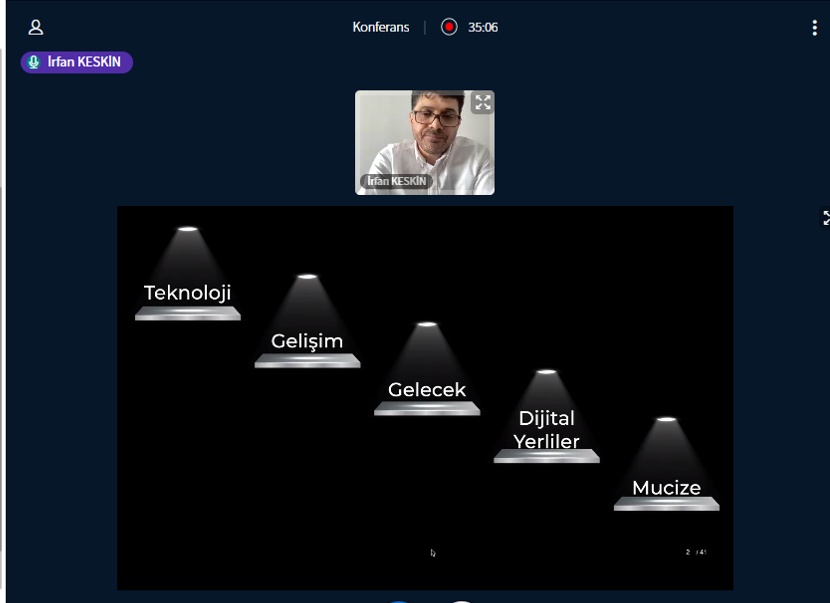The width and height of the screenshot is (830, 603).
Task: Select the Gelecek word on the slide
Action: coord(427,390)
